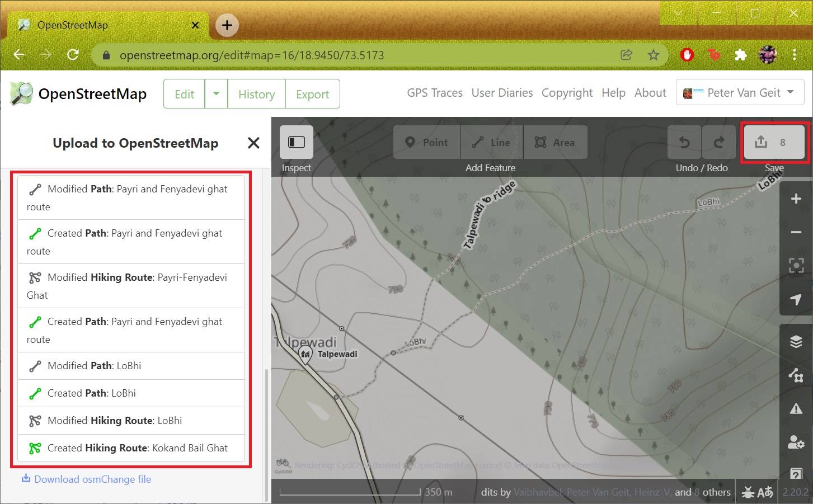Zoom in on the map
Image resolution: width=813 pixels, height=504 pixels.
pyautogui.click(x=796, y=199)
